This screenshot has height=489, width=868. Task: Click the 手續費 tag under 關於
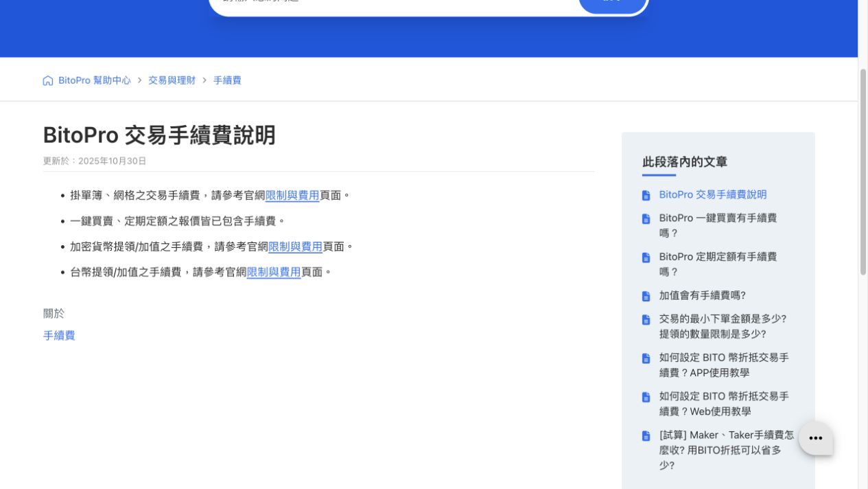coord(59,335)
